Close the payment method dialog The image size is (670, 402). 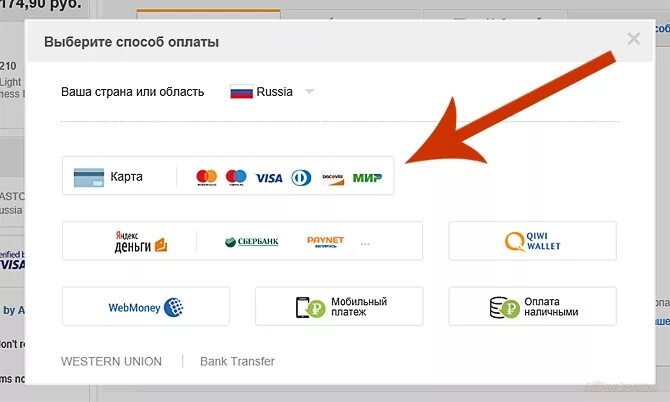click(x=634, y=39)
